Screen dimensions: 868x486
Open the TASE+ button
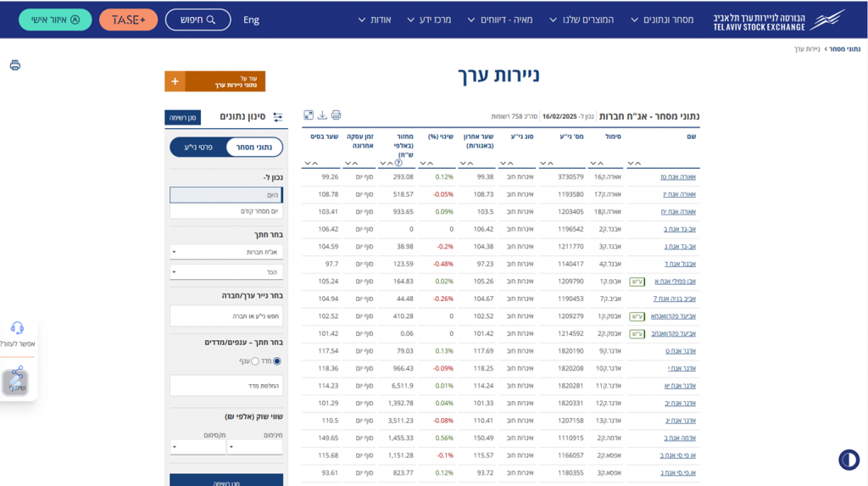(129, 20)
